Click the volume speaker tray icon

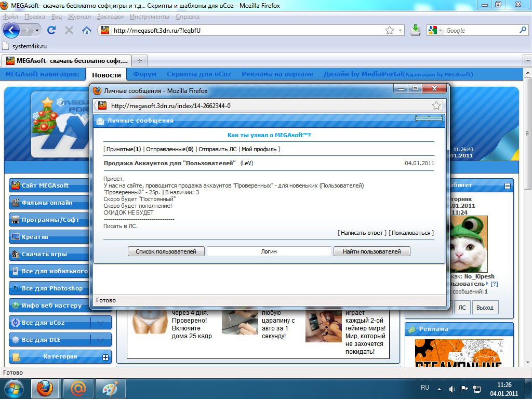coord(451,389)
